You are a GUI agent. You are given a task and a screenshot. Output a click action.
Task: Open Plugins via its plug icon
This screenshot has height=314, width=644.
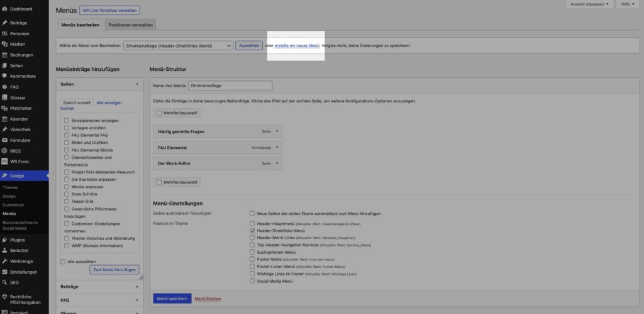[x=5, y=240]
